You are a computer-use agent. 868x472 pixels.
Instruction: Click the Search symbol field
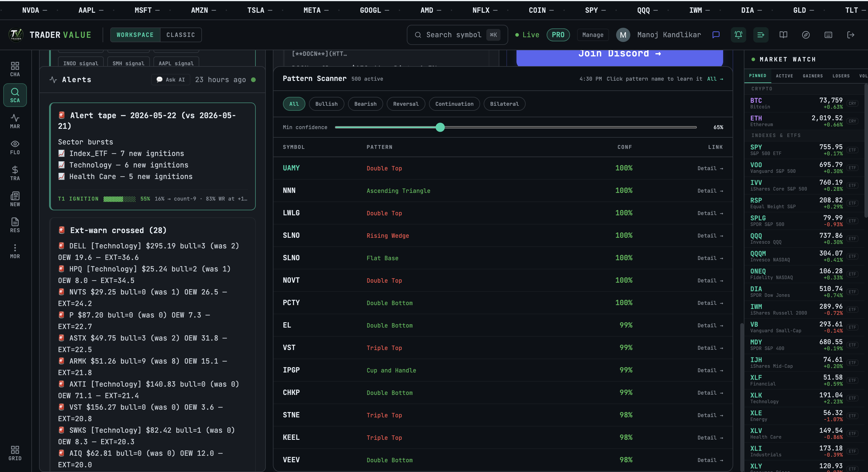457,35
